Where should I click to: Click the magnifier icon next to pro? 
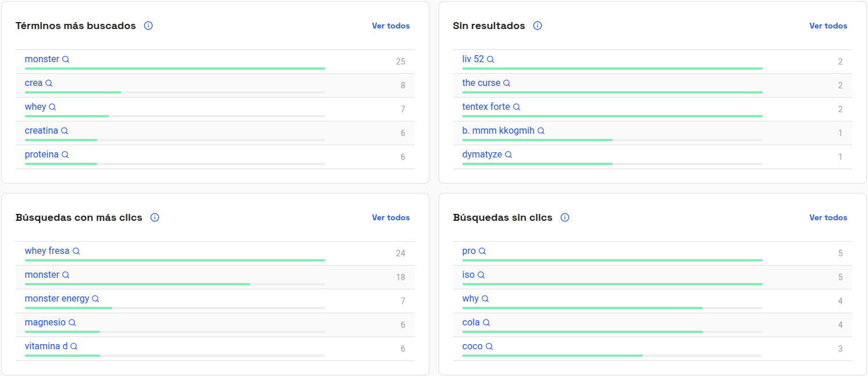point(482,251)
